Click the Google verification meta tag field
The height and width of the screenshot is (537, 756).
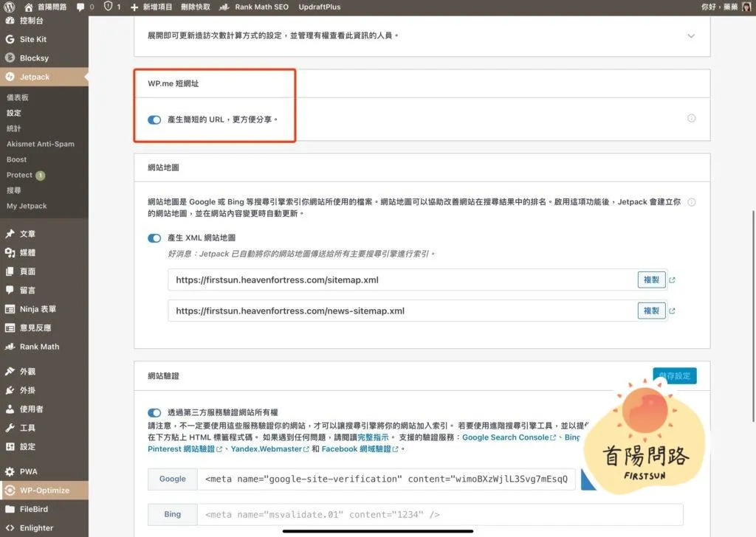pos(388,479)
